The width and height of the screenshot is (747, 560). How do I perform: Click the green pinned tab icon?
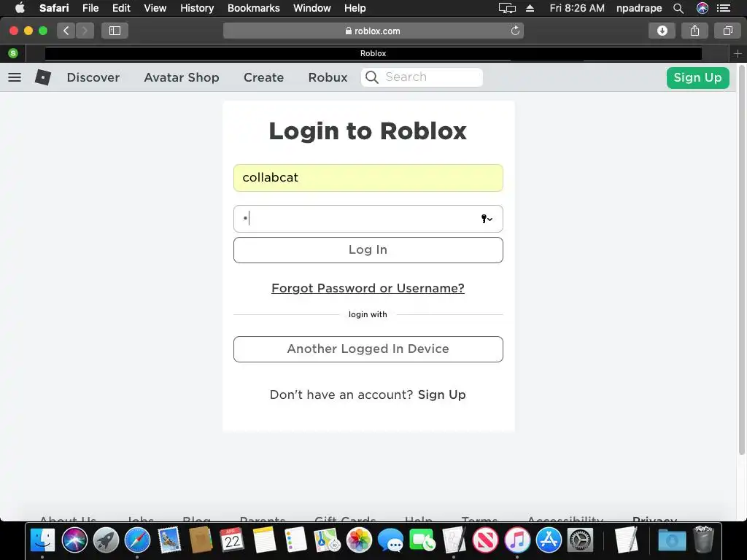tap(13, 53)
